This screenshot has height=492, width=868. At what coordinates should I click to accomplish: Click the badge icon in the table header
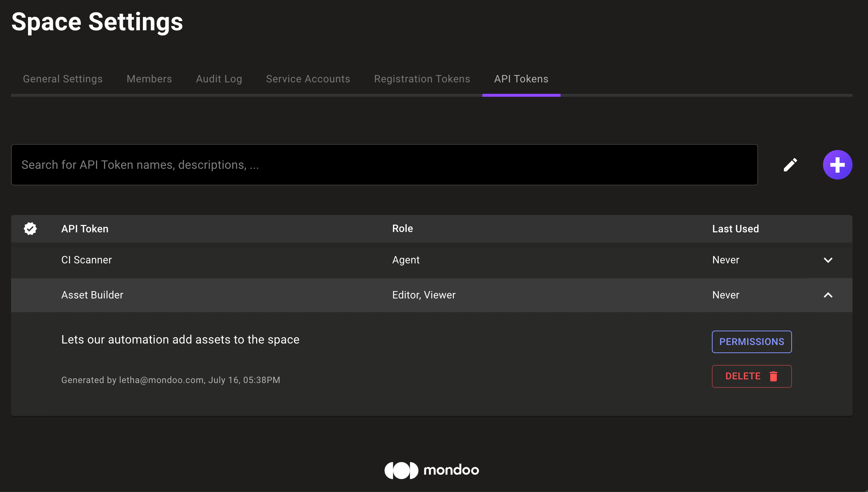[30, 229]
